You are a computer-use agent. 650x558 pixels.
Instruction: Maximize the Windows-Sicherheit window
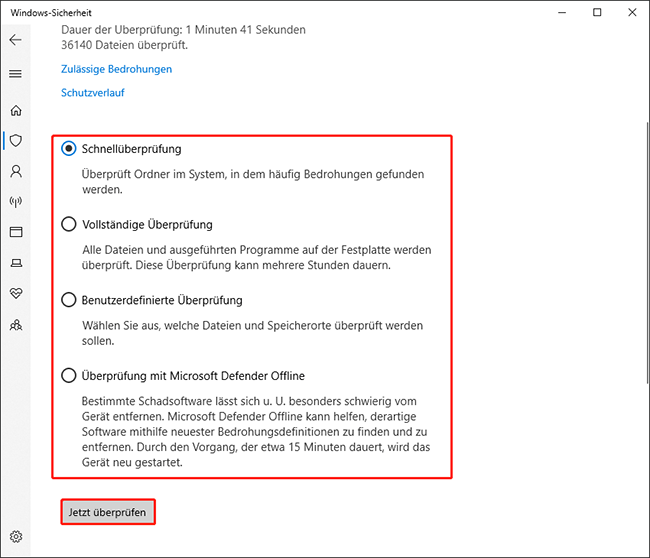(x=597, y=12)
